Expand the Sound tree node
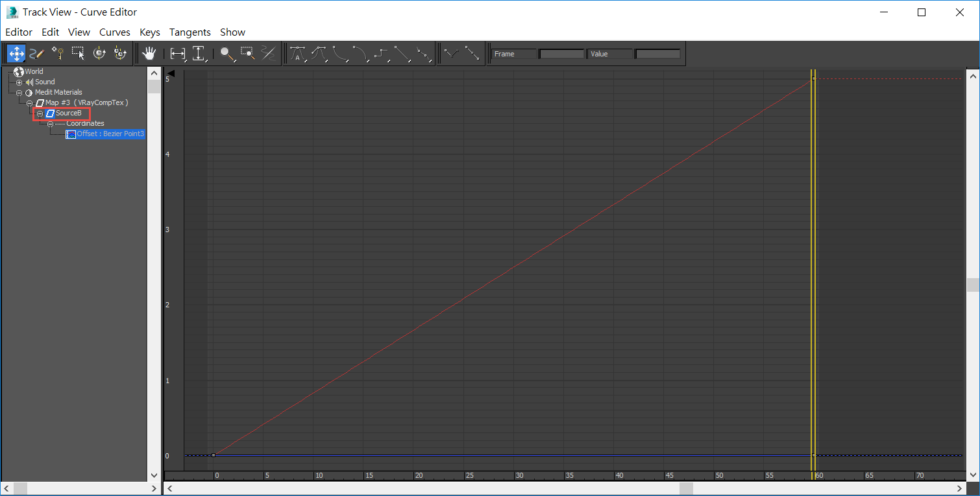Image resolution: width=980 pixels, height=496 pixels. click(x=19, y=82)
